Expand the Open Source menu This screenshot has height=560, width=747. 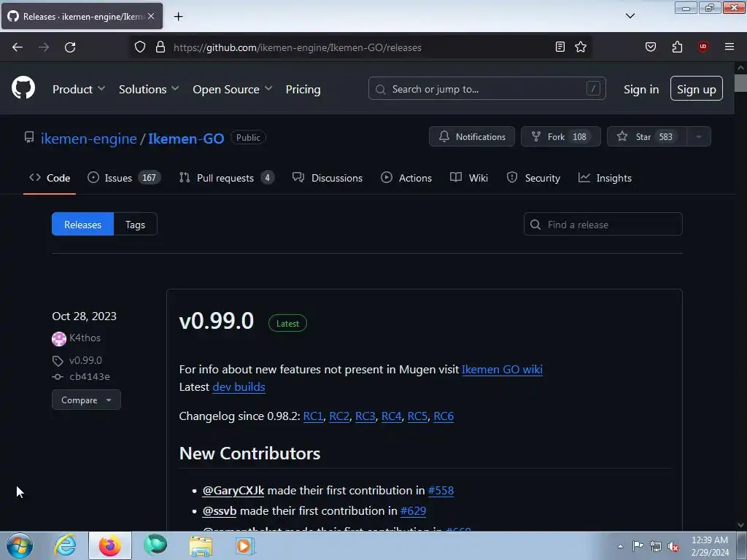(233, 89)
